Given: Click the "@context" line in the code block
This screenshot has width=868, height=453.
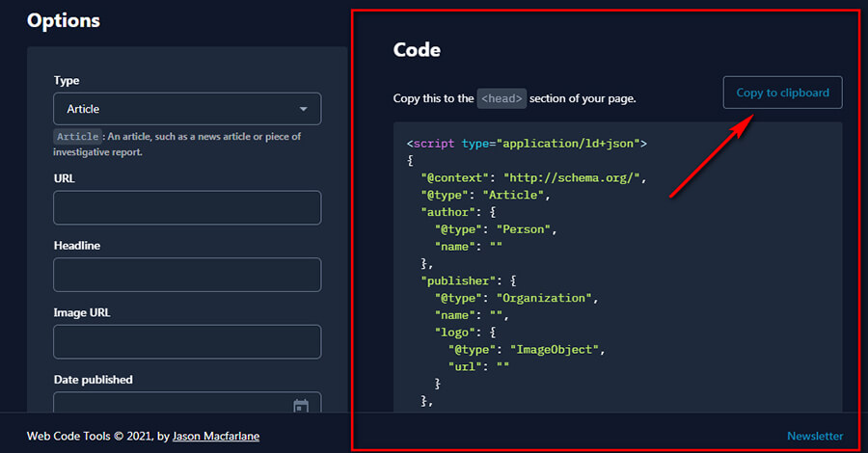Looking at the screenshot, I should (532, 178).
